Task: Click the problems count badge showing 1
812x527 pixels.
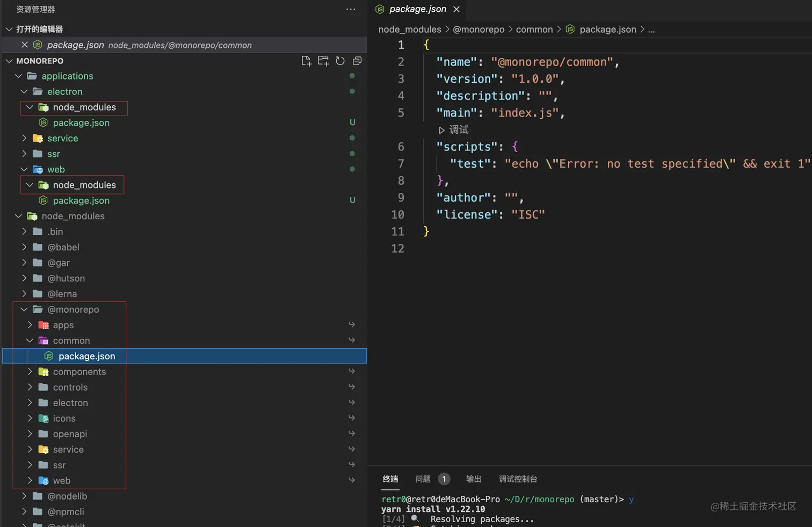Action: point(444,479)
